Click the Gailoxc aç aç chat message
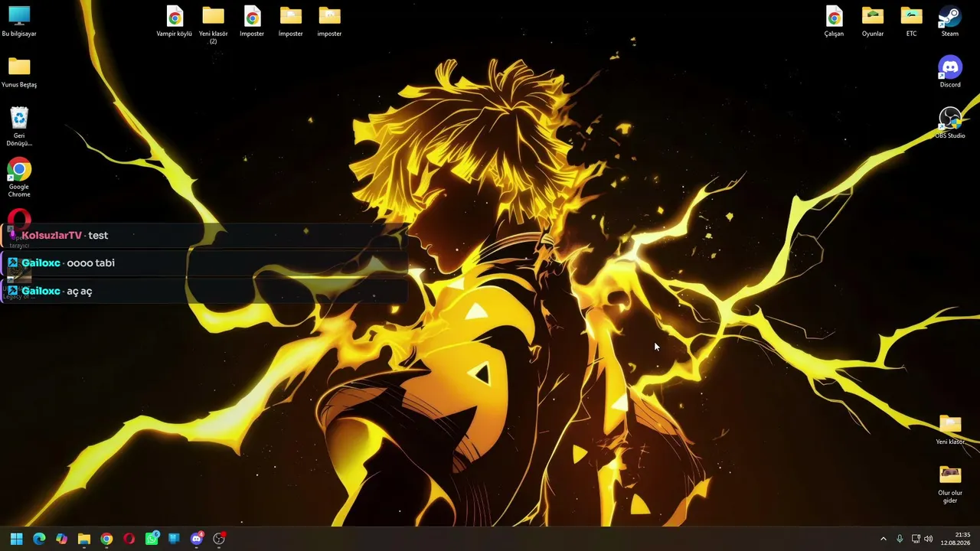Screen dimensions: 980x551 coord(205,291)
